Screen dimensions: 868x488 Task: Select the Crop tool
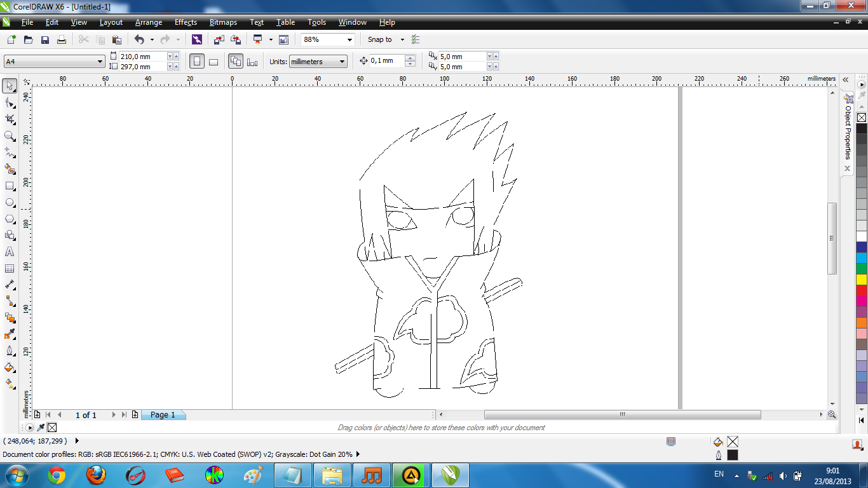(x=10, y=119)
